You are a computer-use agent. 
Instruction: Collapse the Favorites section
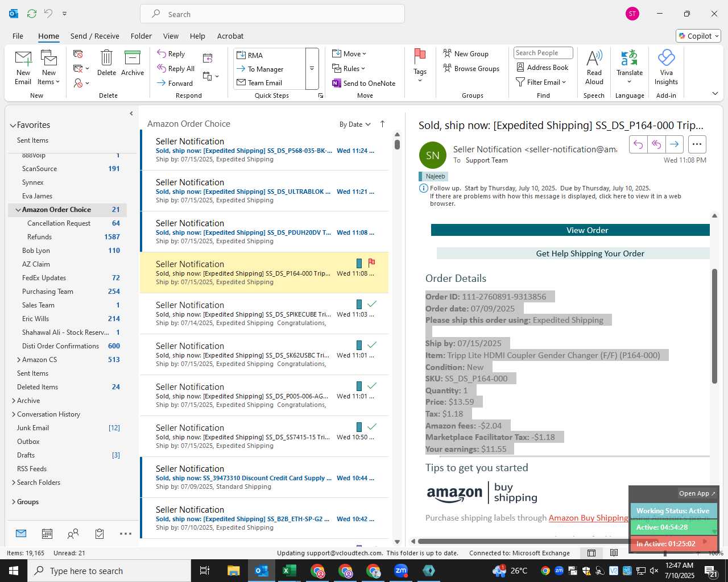pos(13,126)
